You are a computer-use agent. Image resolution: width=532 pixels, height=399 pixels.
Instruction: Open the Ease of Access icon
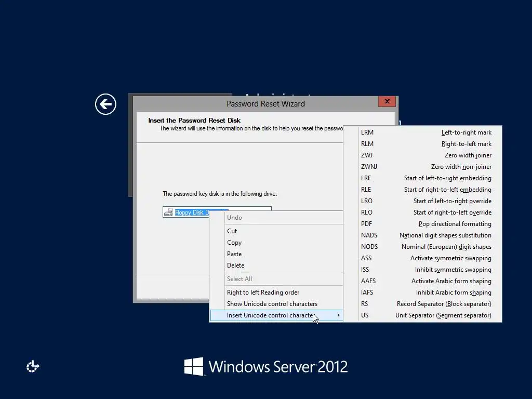coord(33,366)
